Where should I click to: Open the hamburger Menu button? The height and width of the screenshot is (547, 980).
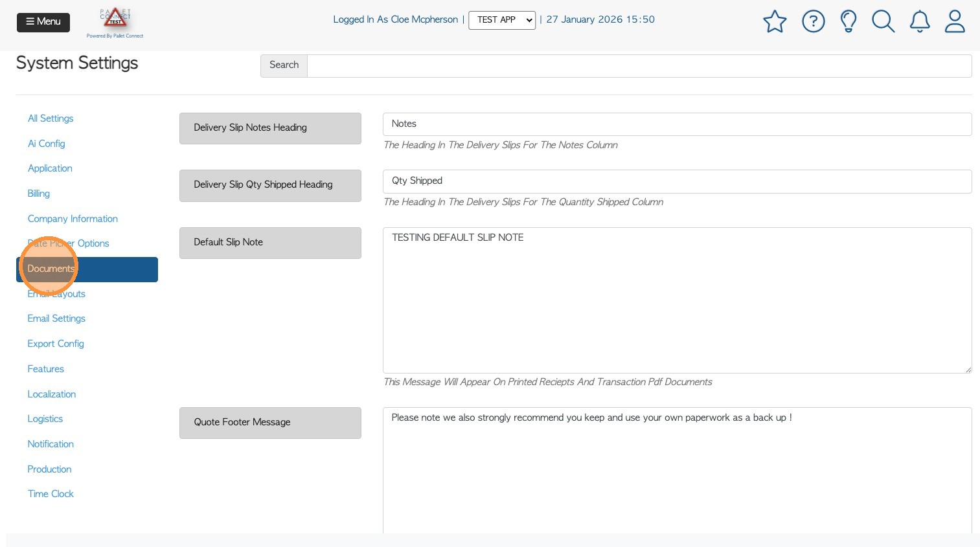click(43, 22)
